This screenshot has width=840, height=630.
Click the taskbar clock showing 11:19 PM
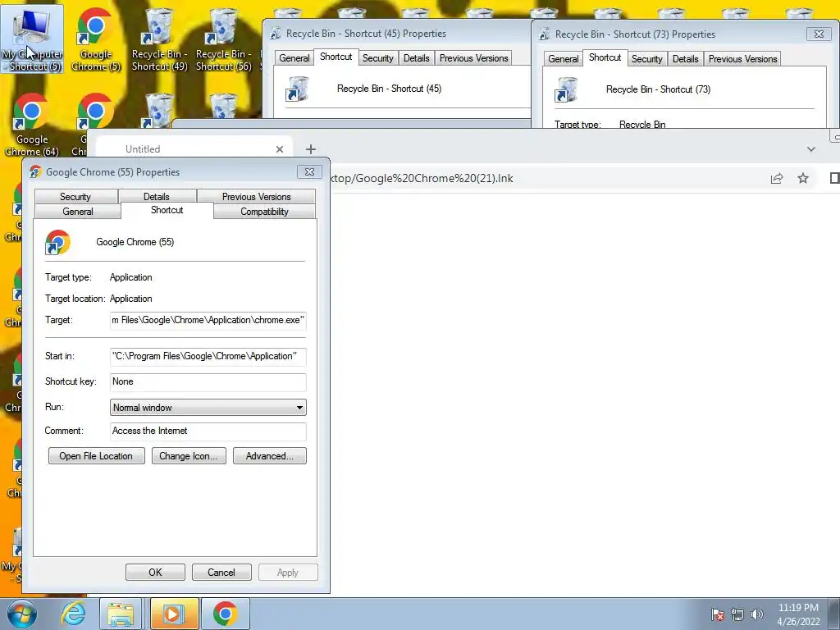[798, 614]
